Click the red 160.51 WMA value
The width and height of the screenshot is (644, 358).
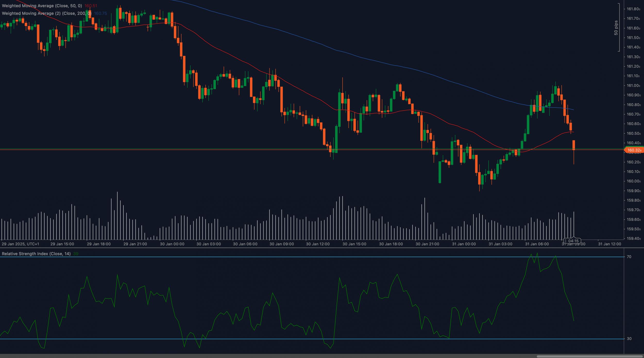pyautogui.click(x=91, y=6)
